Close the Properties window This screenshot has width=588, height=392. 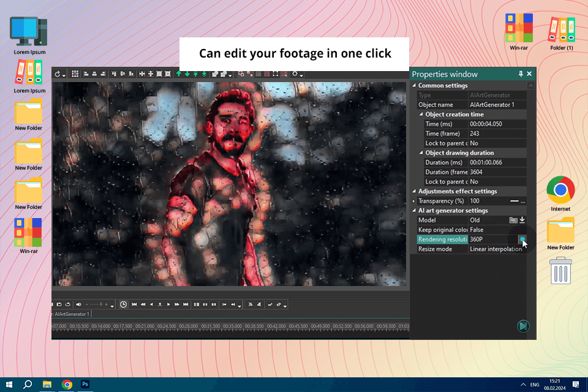click(x=529, y=74)
